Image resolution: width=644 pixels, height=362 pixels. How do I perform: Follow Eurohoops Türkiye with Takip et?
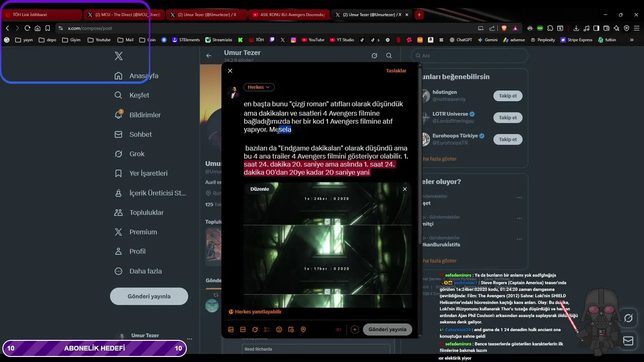click(508, 139)
